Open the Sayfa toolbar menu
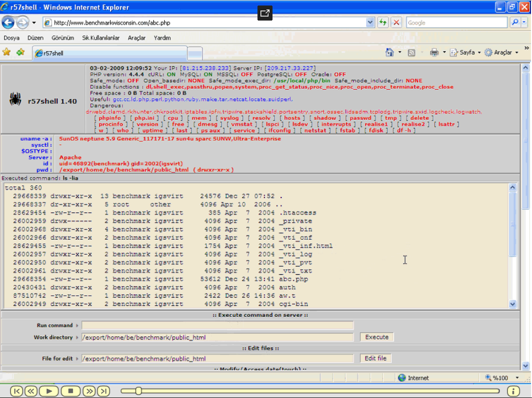Image resolution: width=532 pixels, height=398 pixels. [465, 52]
